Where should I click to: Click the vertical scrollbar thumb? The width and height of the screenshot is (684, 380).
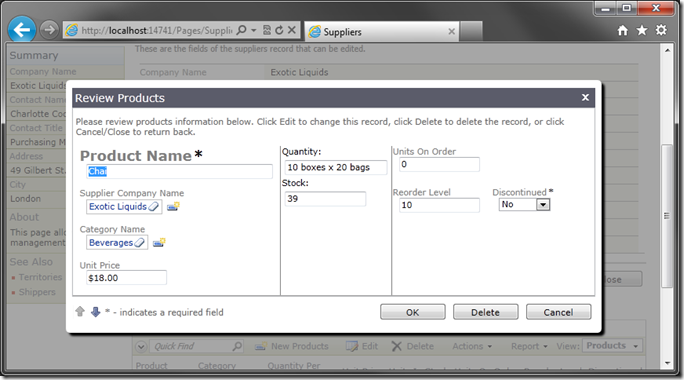[x=667, y=216]
